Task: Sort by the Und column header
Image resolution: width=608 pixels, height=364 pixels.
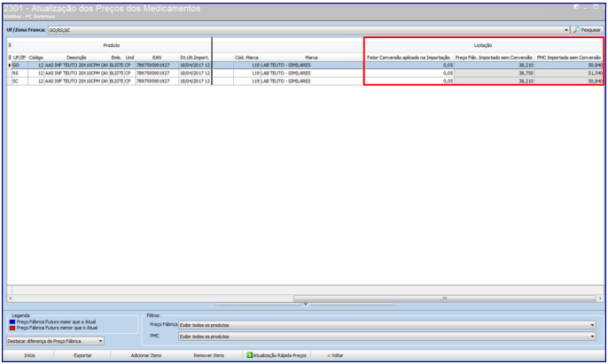Action: [129, 58]
